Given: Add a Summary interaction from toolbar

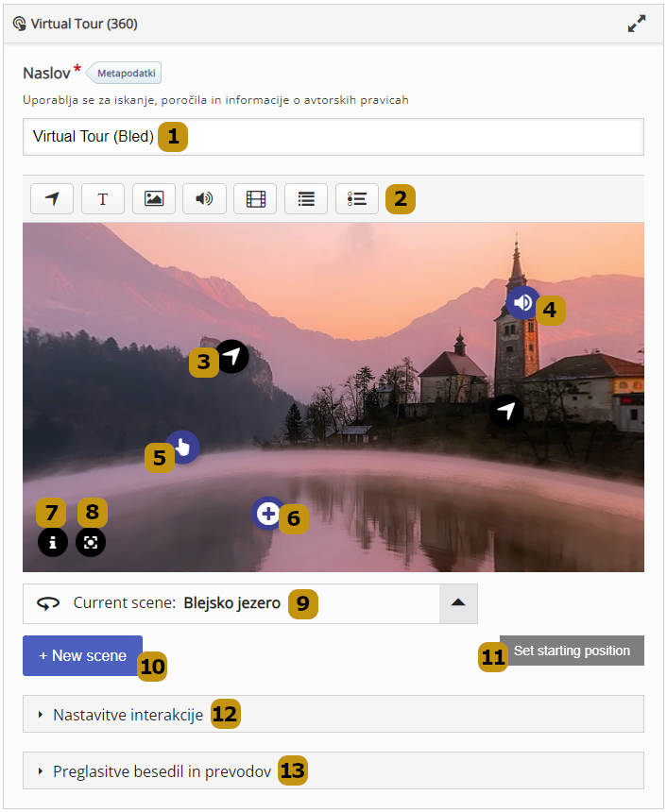Looking at the screenshot, I should point(306,199).
